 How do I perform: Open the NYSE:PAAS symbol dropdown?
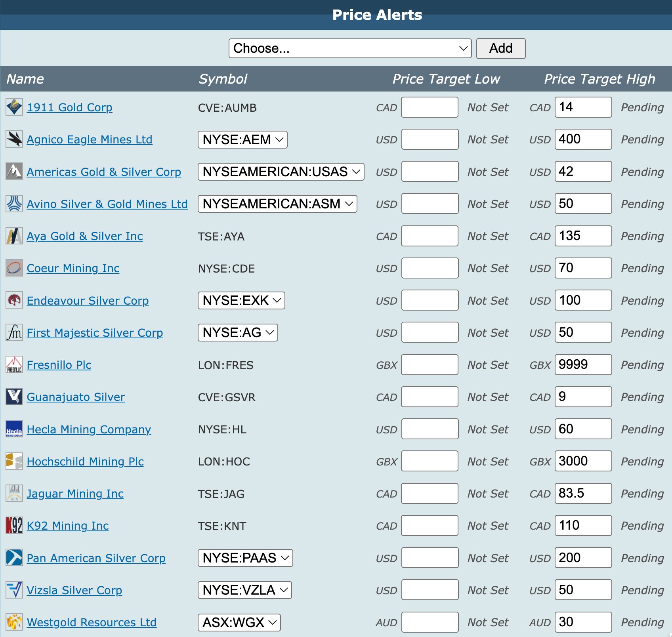pyautogui.click(x=245, y=558)
